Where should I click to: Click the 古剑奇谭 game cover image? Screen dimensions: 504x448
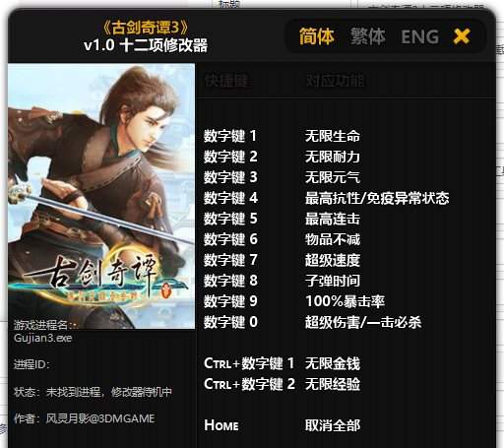pyautogui.click(x=101, y=196)
